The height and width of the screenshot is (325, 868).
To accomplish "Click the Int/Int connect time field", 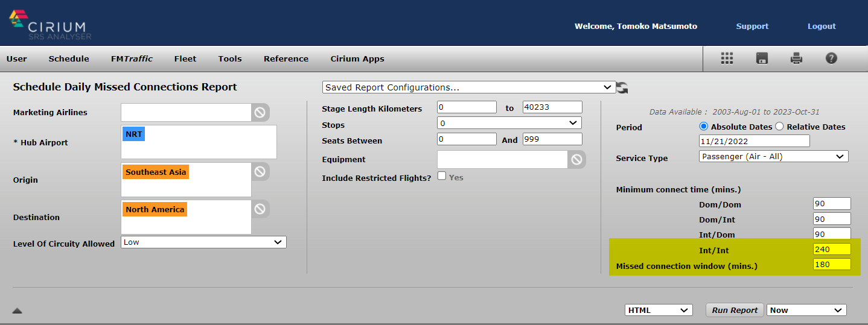I will pyautogui.click(x=832, y=249).
